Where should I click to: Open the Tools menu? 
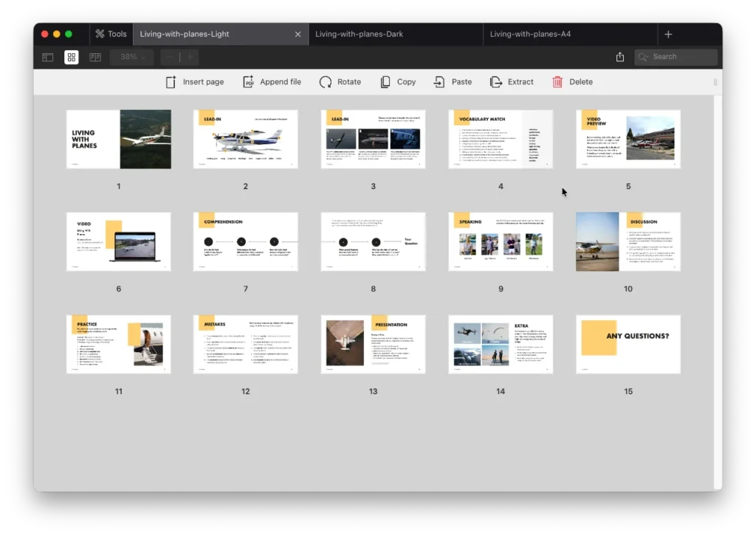[110, 34]
